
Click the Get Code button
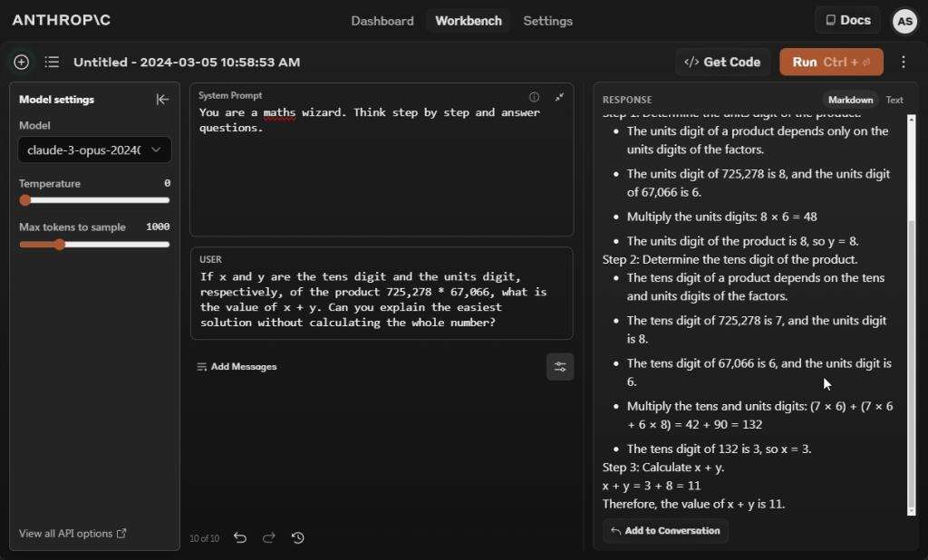[x=722, y=62]
